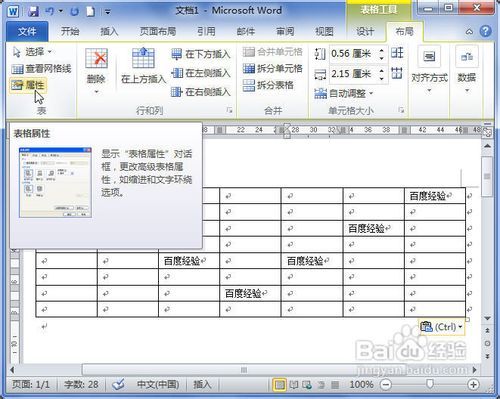Click 在上方插入 insert above icon
The width and height of the screenshot is (500, 399).
click(143, 57)
